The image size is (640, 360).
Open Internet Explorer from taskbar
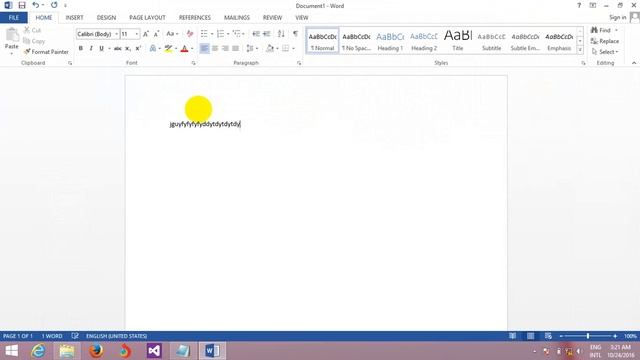(x=38, y=351)
